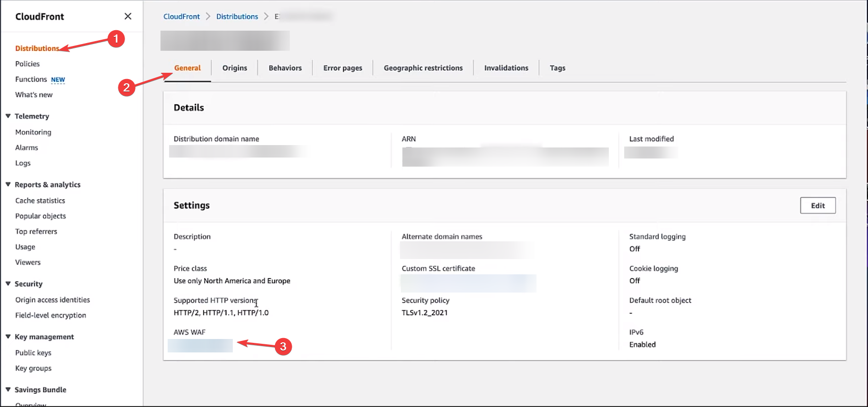Click the Last modified label
The height and width of the screenshot is (407, 868).
[x=651, y=139]
